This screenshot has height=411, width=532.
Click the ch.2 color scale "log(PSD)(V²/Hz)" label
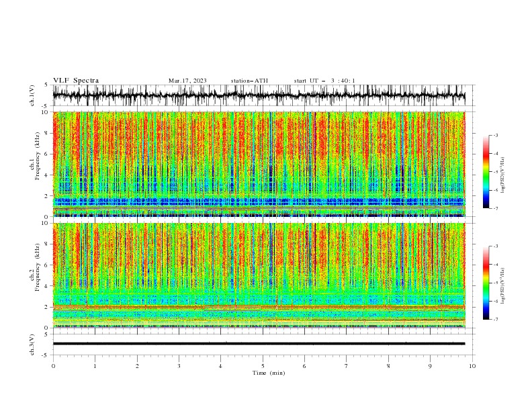tap(504, 286)
